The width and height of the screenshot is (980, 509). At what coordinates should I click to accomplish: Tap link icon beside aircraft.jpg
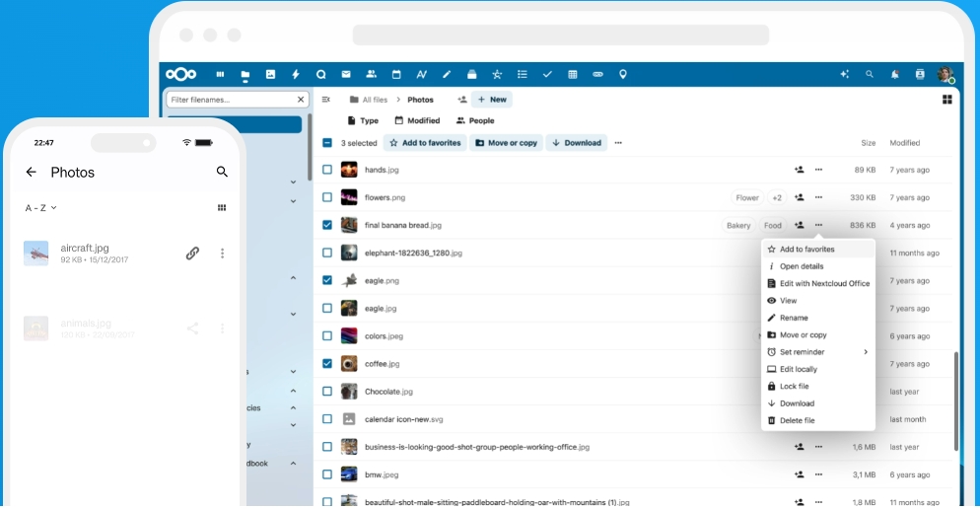pos(192,254)
